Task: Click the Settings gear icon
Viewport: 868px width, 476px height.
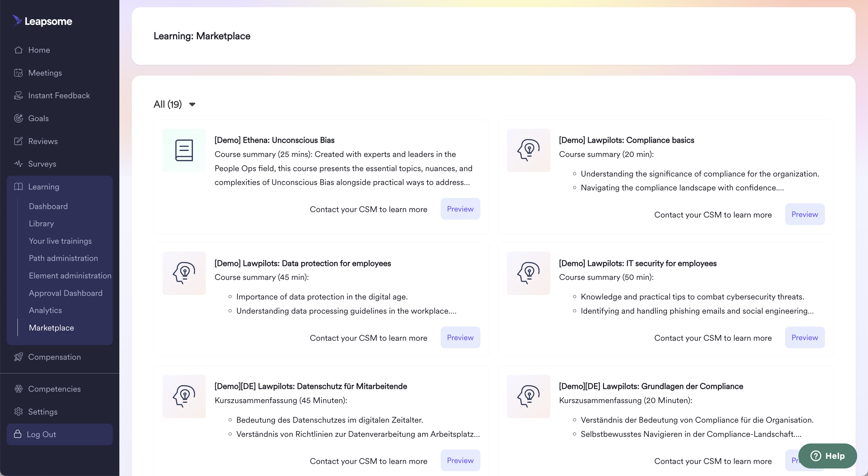Action: [x=18, y=412]
